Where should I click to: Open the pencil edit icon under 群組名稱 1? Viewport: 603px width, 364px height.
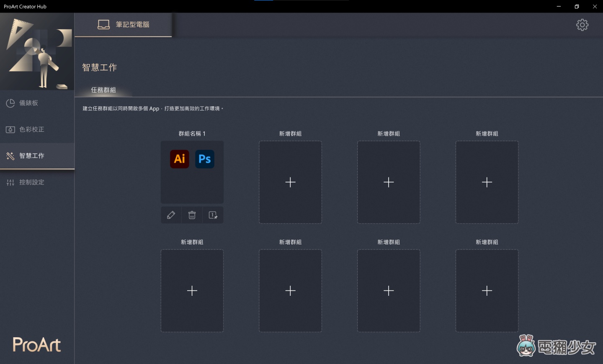[x=171, y=215]
